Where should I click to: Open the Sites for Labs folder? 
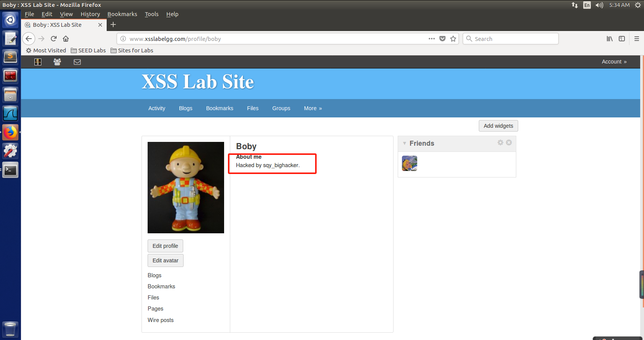click(132, 50)
